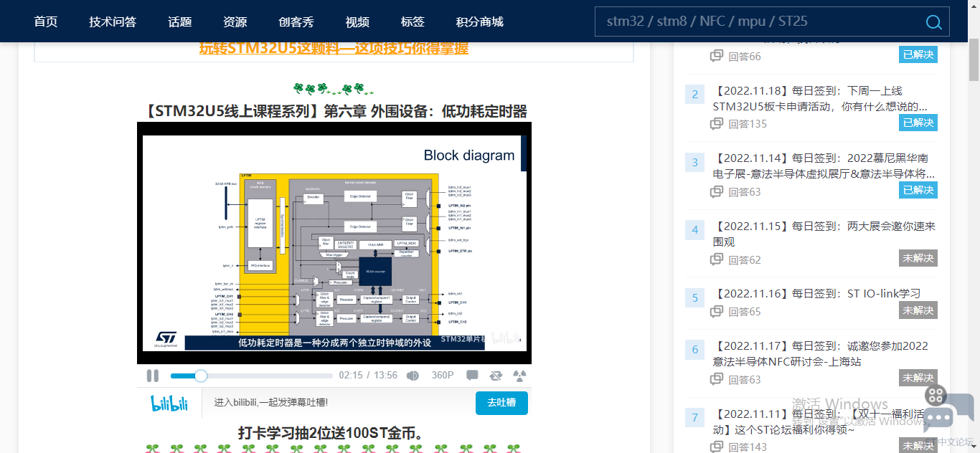Click the bilibili logo below the video
The height and width of the screenshot is (453, 980).
click(x=169, y=403)
